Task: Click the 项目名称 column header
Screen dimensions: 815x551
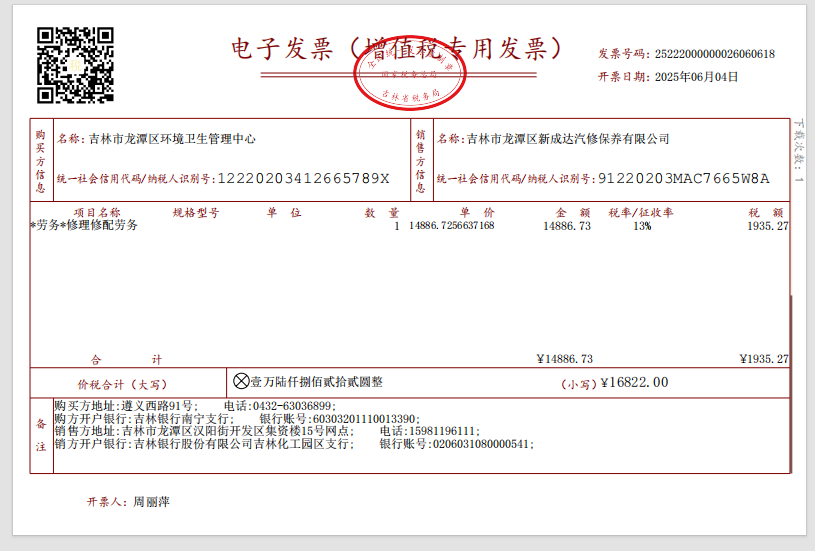Action: tap(97, 213)
